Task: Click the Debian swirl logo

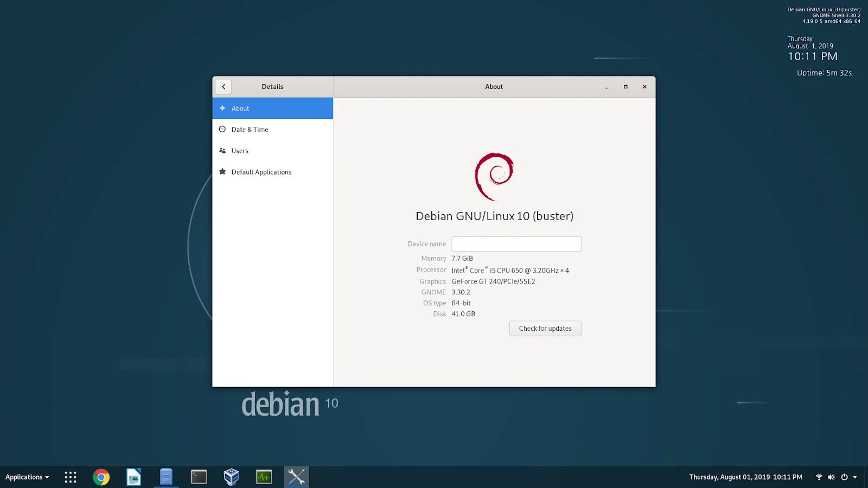Action: pos(494,177)
